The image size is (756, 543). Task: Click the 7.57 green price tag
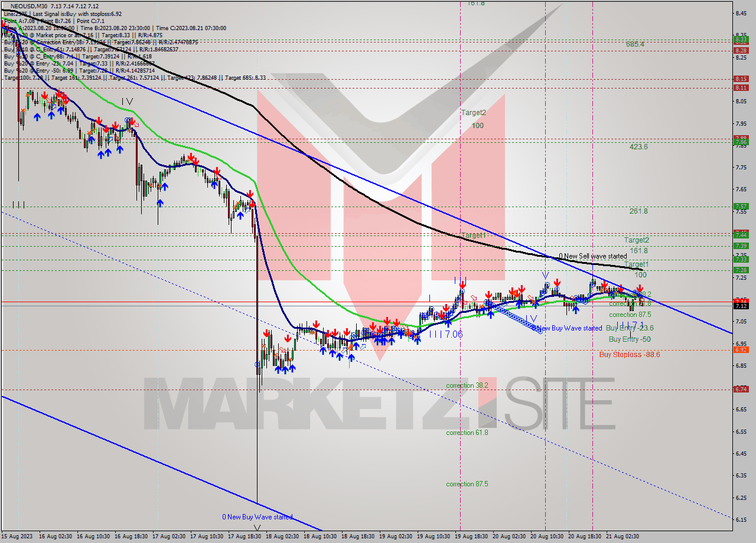click(741, 207)
